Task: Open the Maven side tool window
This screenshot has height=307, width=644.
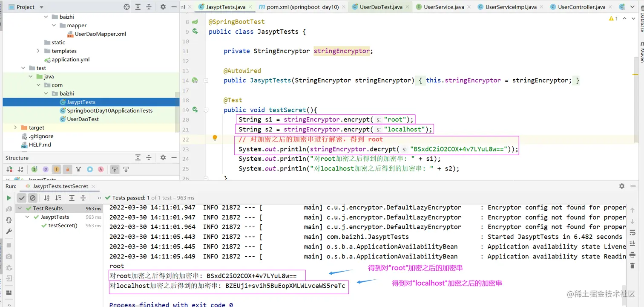Action: pyautogui.click(x=641, y=52)
